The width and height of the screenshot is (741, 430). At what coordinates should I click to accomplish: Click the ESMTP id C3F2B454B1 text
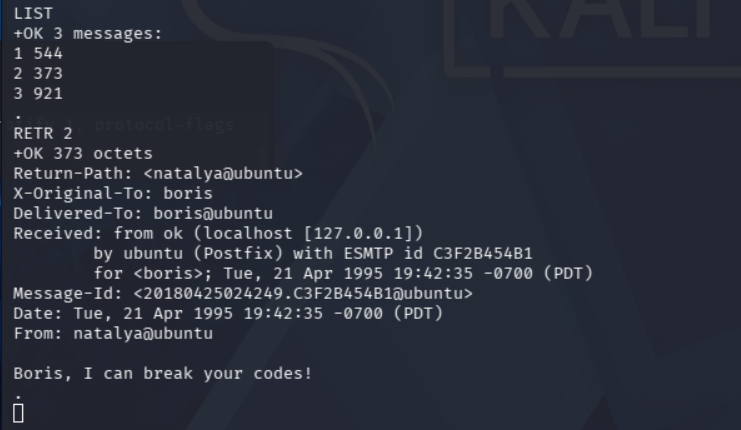pos(438,253)
